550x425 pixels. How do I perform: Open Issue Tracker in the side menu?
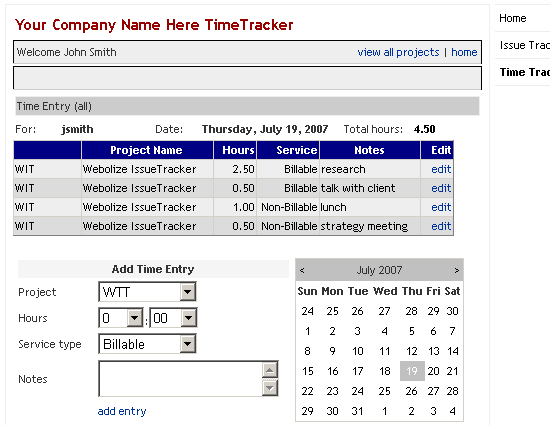point(525,45)
